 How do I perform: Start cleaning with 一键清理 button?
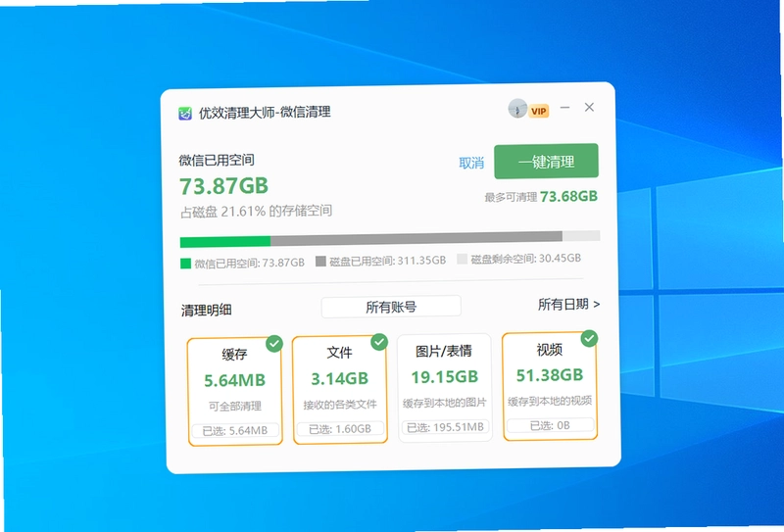click(x=546, y=161)
